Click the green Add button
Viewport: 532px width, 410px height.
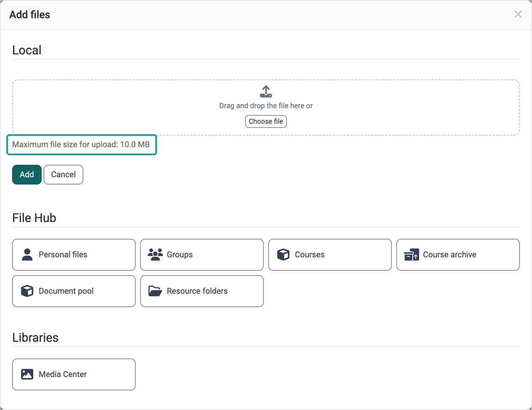[27, 174]
